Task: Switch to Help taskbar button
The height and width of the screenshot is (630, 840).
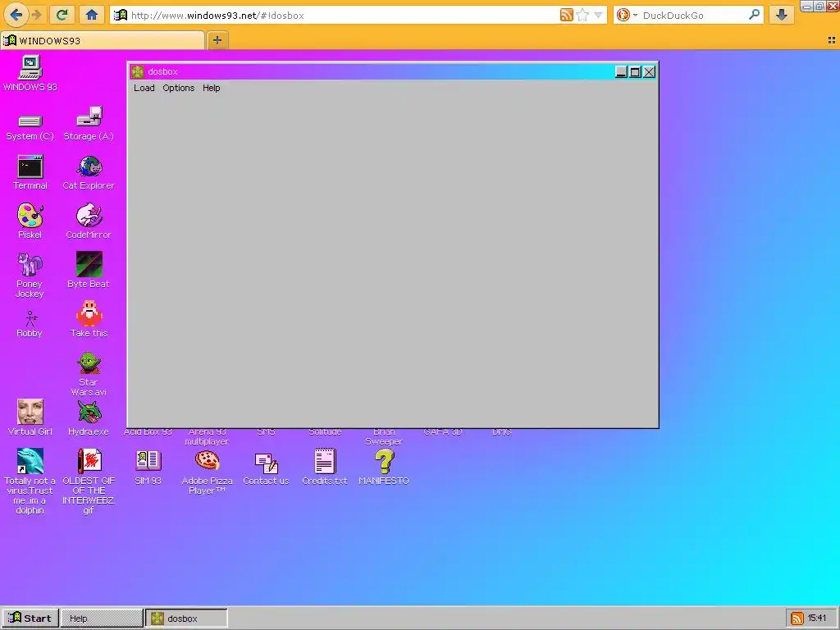Action: click(102, 619)
